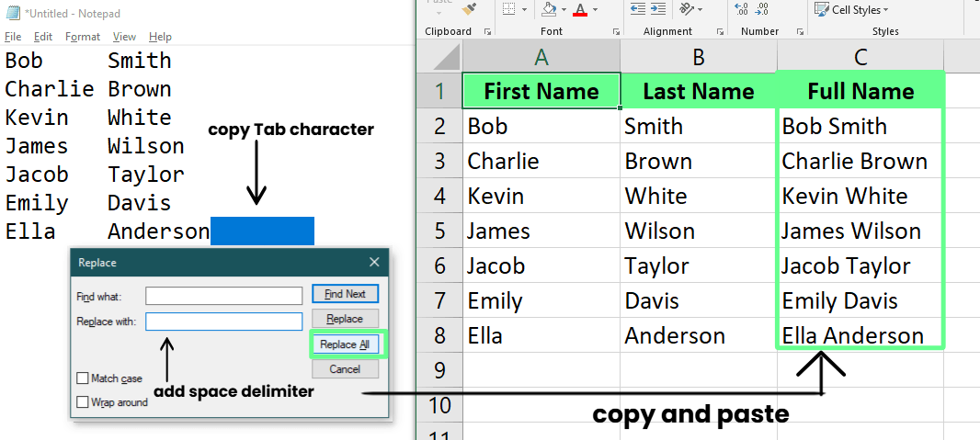The height and width of the screenshot is (440, 980).
Task: Click the First Name header cell
Action: tap(541, 91)
